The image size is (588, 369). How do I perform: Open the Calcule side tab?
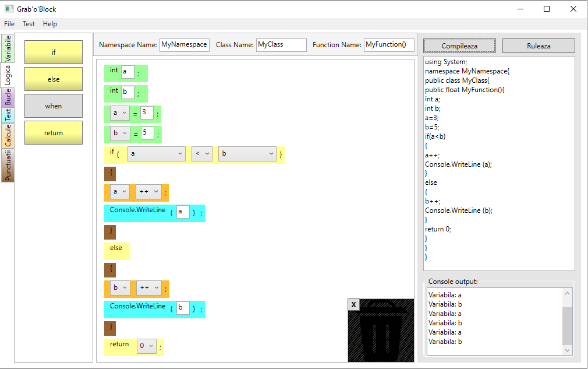[x=8, y=135]
